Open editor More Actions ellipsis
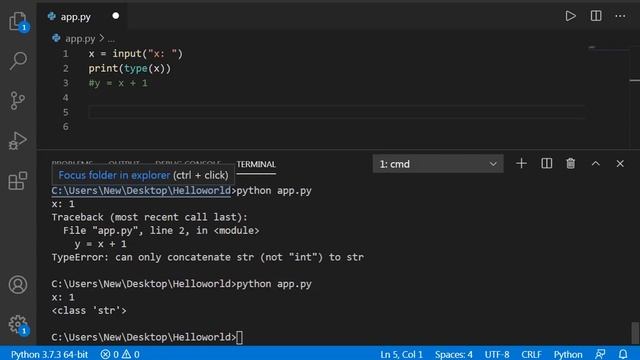 tap(620, 16)
